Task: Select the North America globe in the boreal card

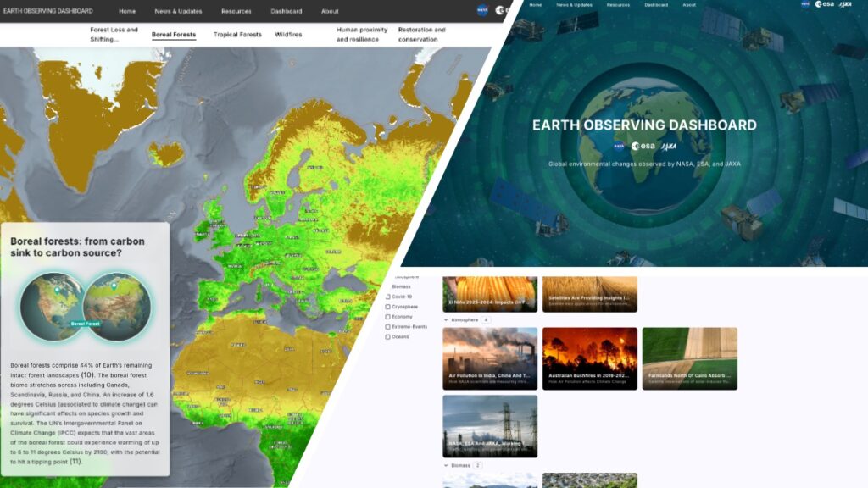Action: 53,306
